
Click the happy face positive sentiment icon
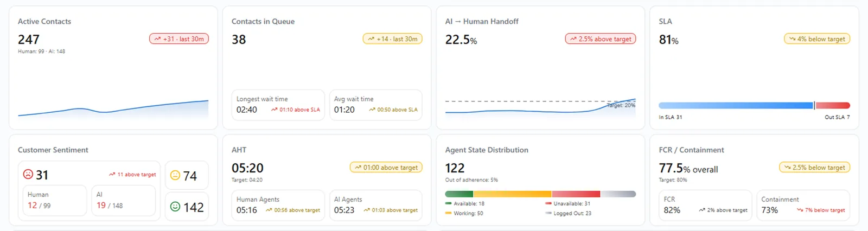pyautogui.click(x=175, y=206)
